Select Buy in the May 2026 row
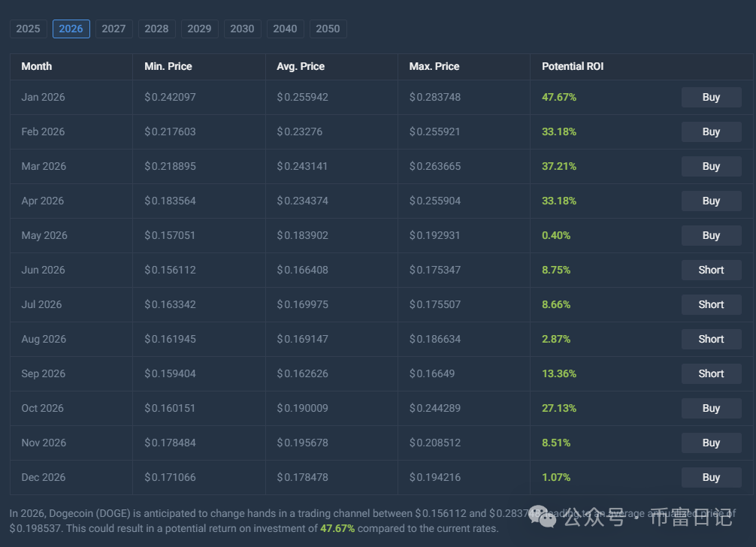This screenshot has height=547, width=756. [711, 236]
